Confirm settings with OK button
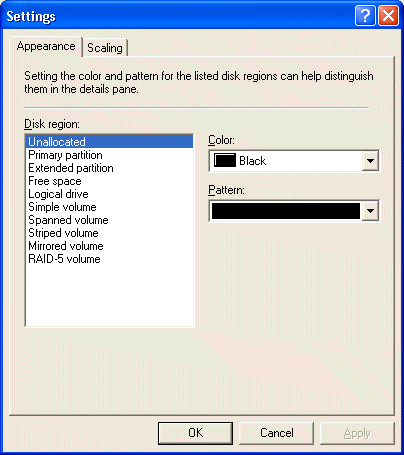This screenshot has height=455, width=404. pos(195,433)
